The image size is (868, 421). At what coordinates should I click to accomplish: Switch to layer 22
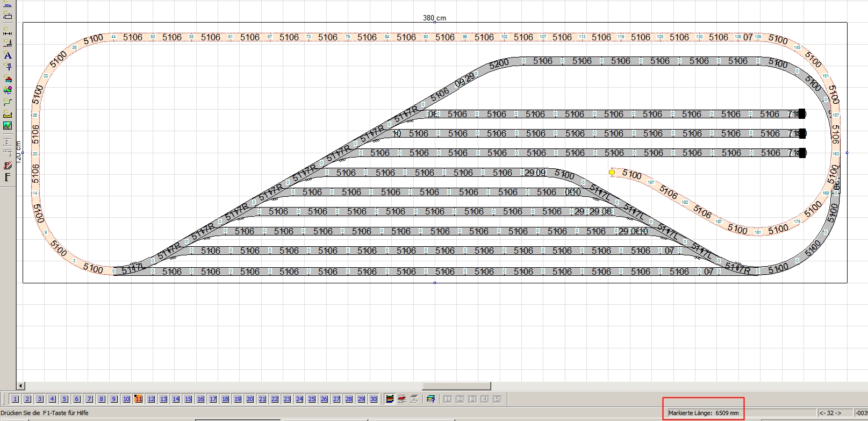[275, 399]
